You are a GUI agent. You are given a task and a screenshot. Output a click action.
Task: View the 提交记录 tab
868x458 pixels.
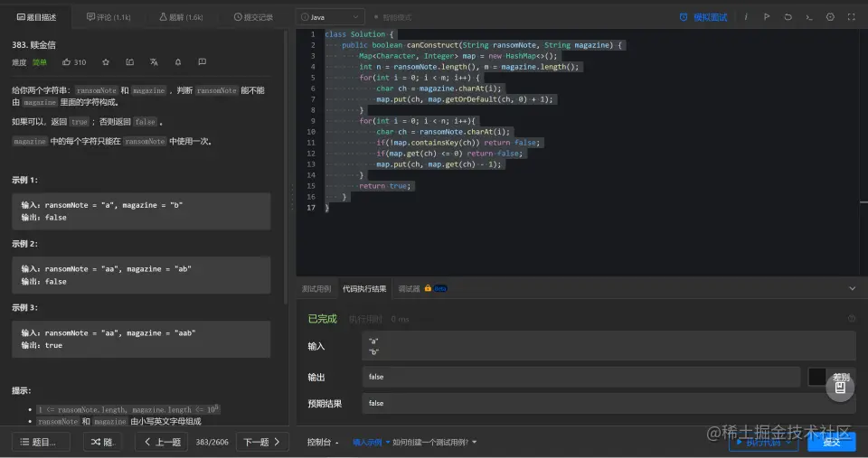pyautogui.click(x=253, y=17)
